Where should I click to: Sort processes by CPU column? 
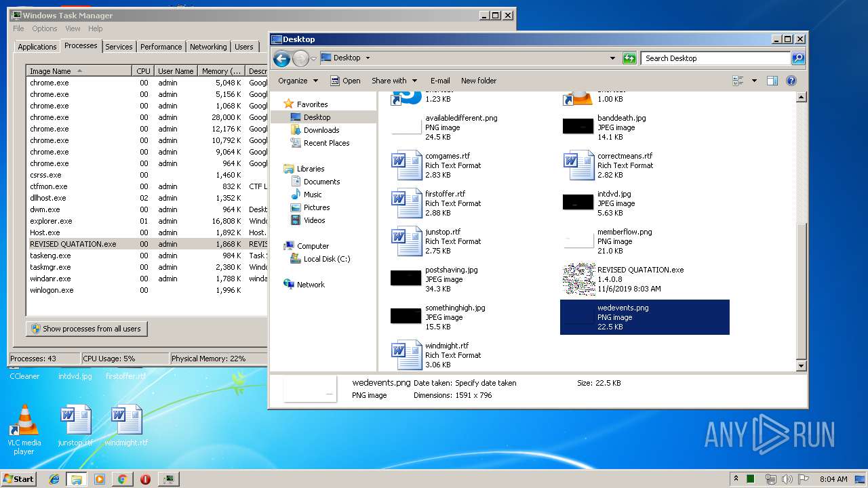[x=142, y=71]
